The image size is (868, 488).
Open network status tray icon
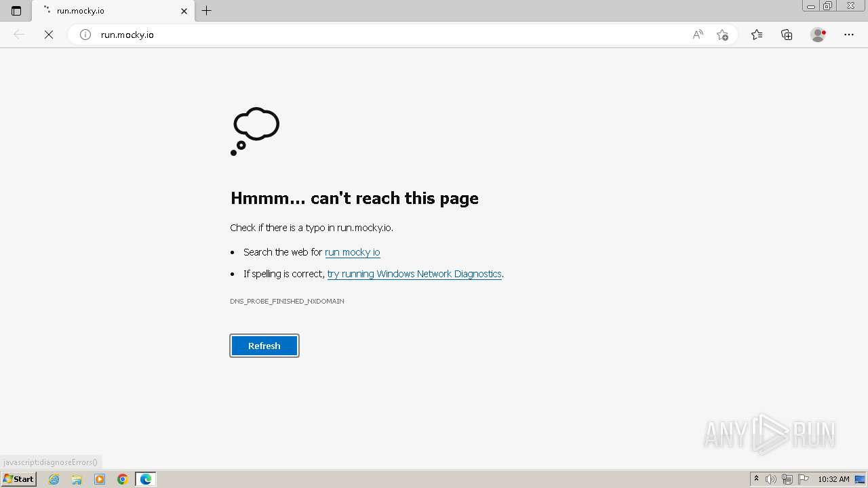point(787,479)
